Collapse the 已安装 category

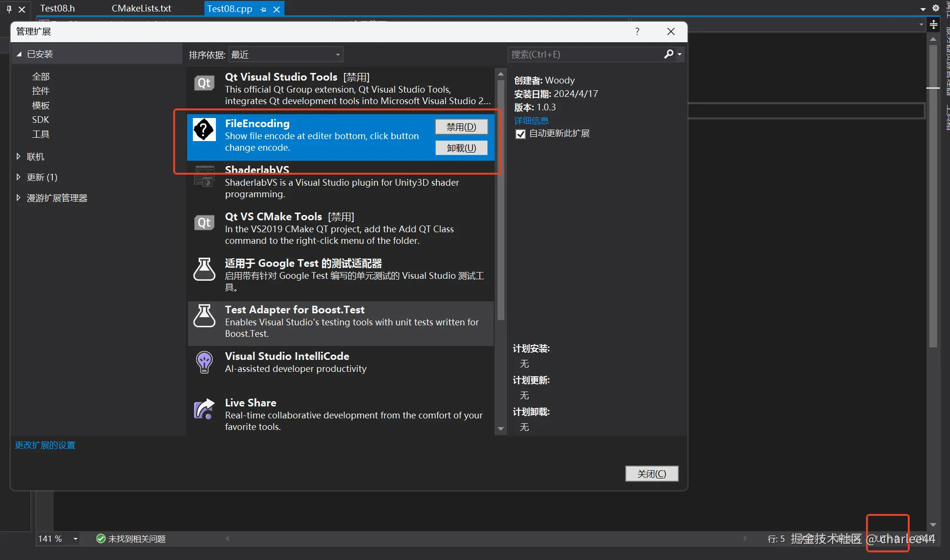point(19,54)
